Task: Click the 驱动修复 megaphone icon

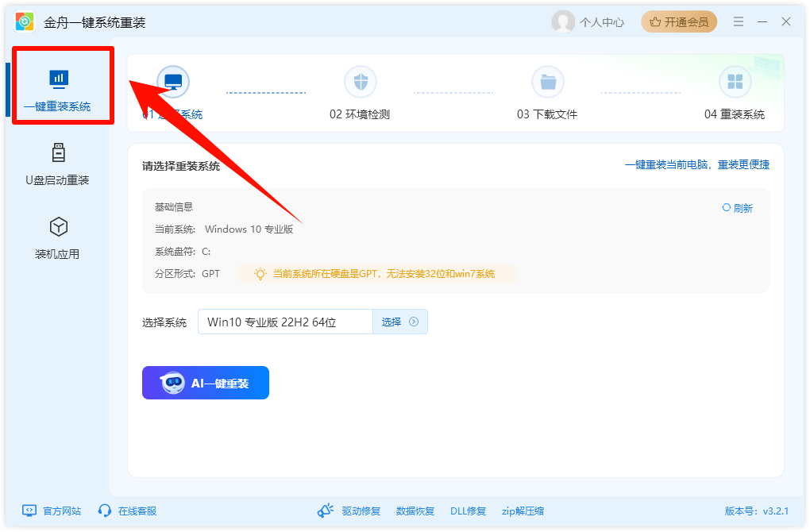Action: (x=326, y=511)
